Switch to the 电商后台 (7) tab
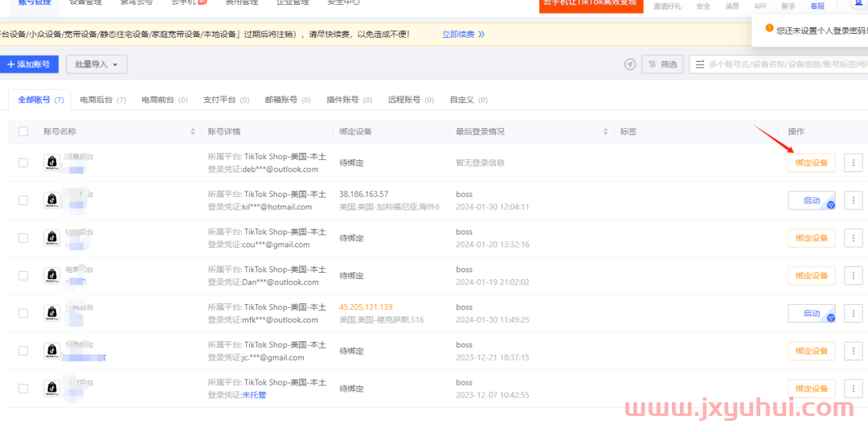Image resolution: width=868 pixels, height=432 pixels. click(103, 101)
